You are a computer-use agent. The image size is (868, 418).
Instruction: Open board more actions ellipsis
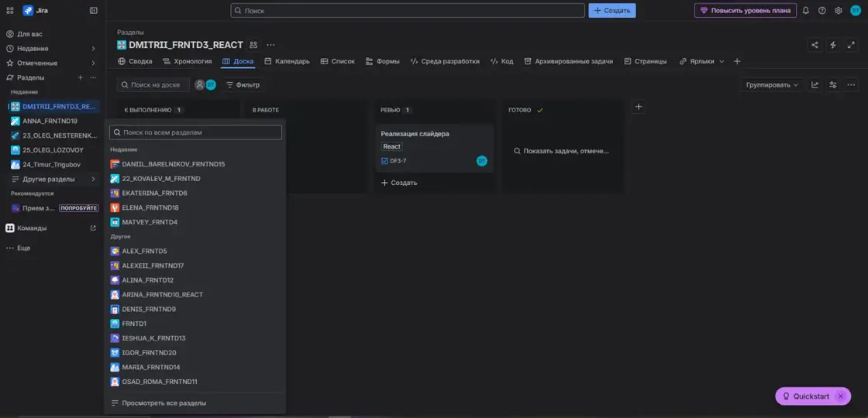click(x=852, y=85)
